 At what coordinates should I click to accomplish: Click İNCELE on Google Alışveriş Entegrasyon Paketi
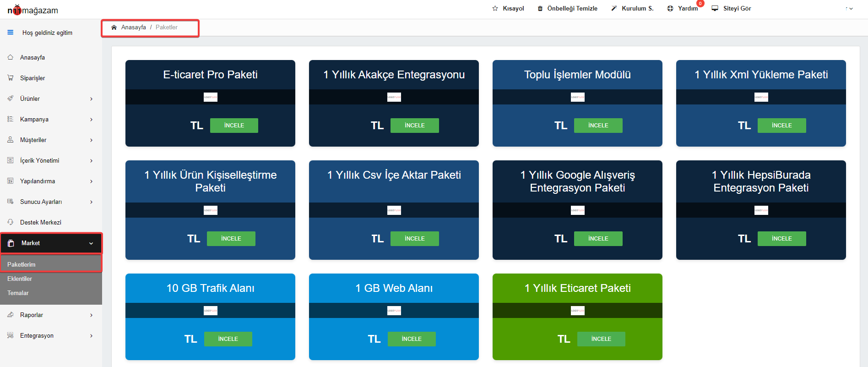[598, 239]
